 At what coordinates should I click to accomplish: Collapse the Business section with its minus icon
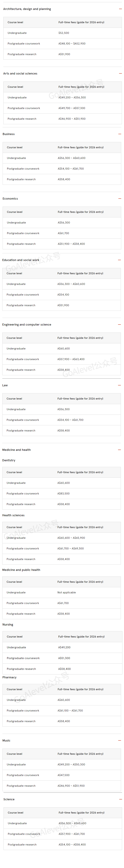coord(120,134)
